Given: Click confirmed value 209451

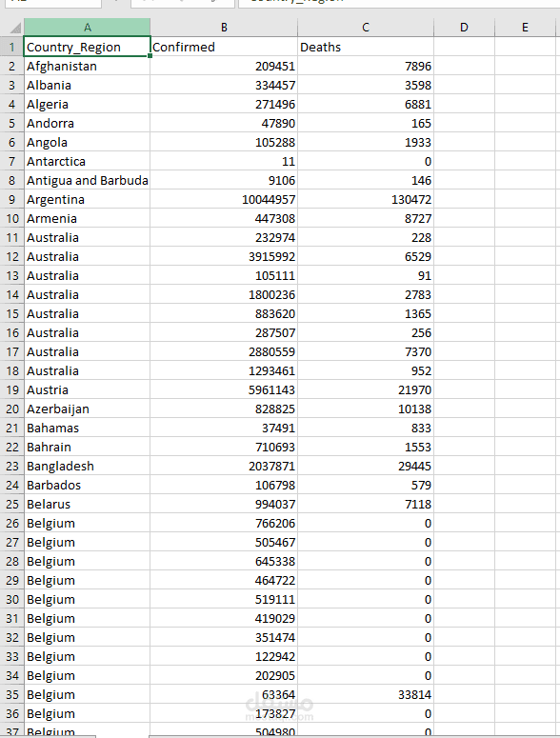Looking at the screenshot, I should tap(224, 66).
